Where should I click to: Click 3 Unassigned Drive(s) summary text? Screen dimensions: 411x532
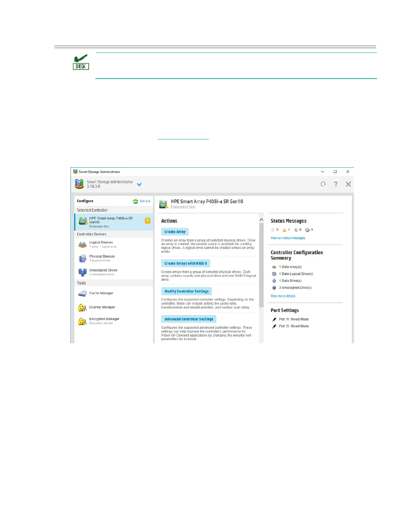point(295,288)
